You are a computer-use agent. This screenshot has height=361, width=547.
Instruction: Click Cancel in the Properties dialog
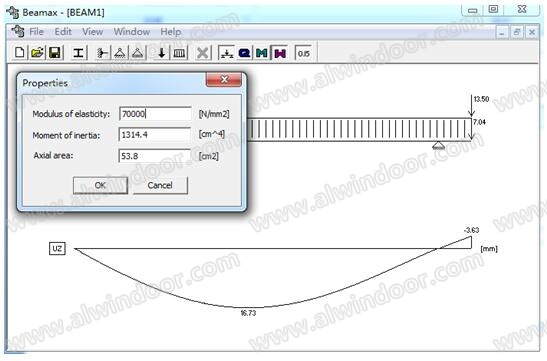pyautogui.click(x=160, y=185)
